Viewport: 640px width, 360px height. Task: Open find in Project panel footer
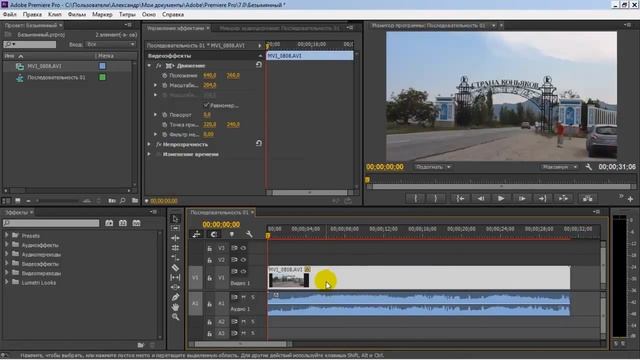pos(122,201)
